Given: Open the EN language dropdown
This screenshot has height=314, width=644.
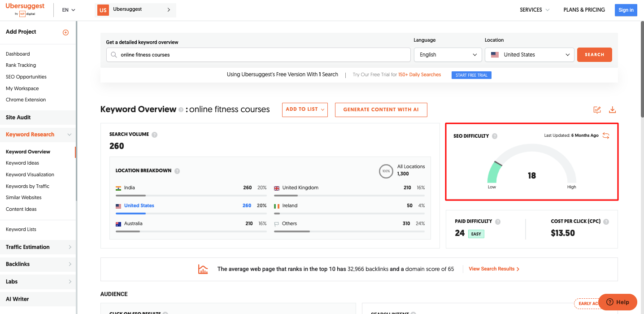Looking at the screenshot, I should point(69,10).
